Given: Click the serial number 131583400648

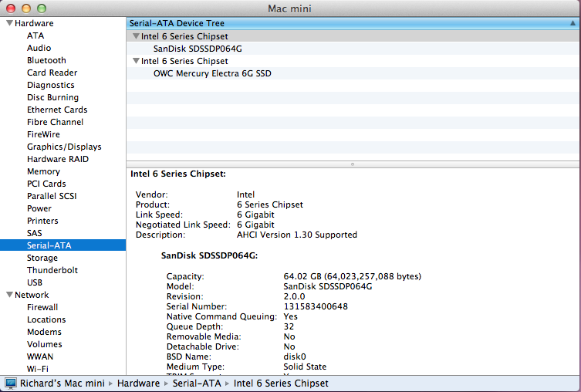Looking at the screenshot, I should pos(316,306).
